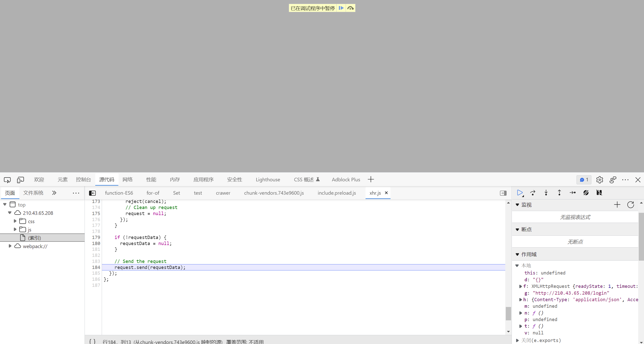Add a new watch expression with plus icon
The width and height of the screenshot is (644, 344).
pos(617,205)
